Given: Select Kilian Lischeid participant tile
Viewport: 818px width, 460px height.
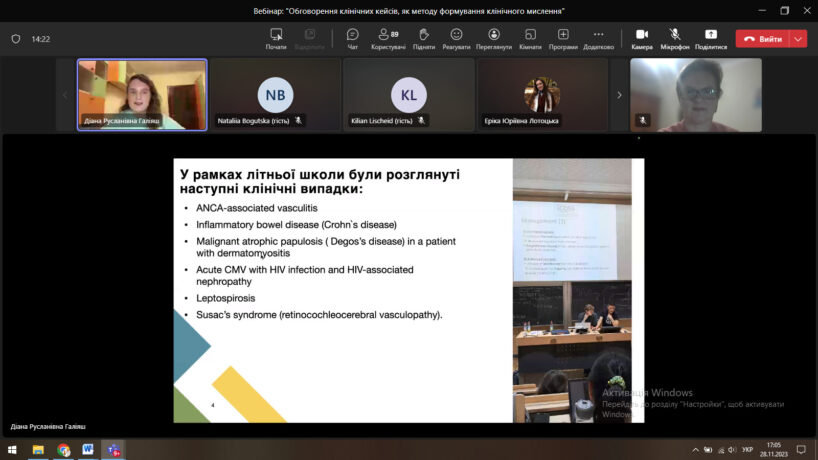Looking at the screenshot, I should tap(408, 95).
